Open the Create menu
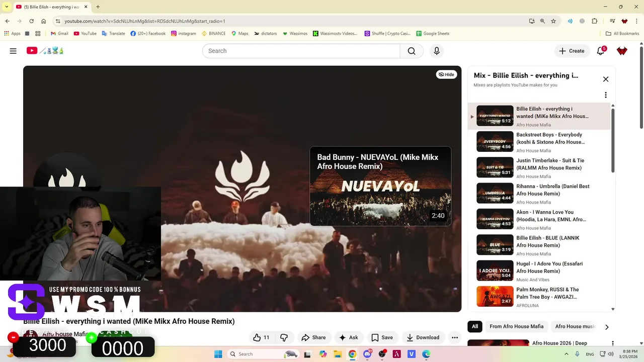Viewport: 644px width, 362px height. click(572, 51)
